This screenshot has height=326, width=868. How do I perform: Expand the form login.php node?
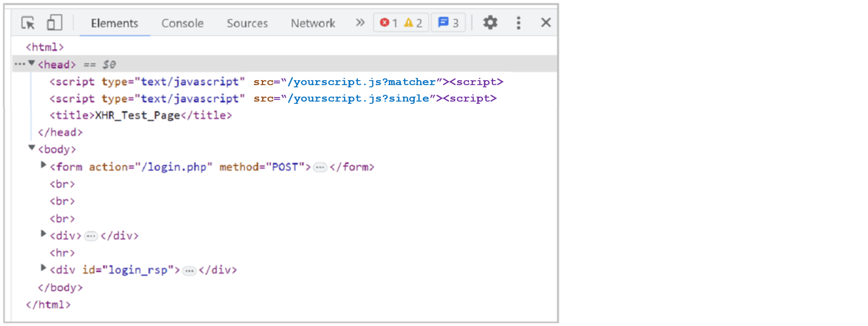click(43, 165)
